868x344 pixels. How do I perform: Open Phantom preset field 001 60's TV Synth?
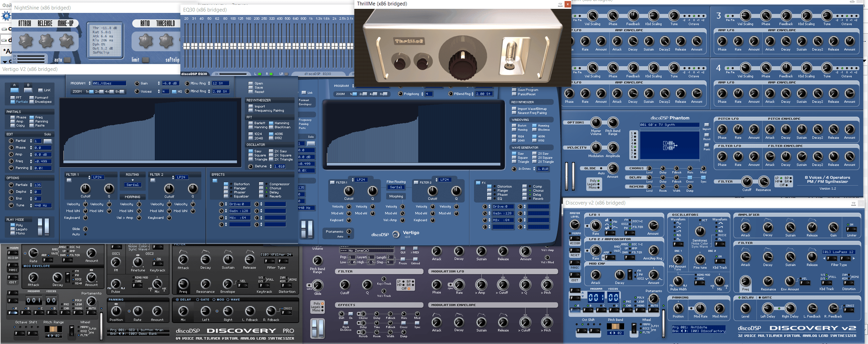tap(669, 125)
